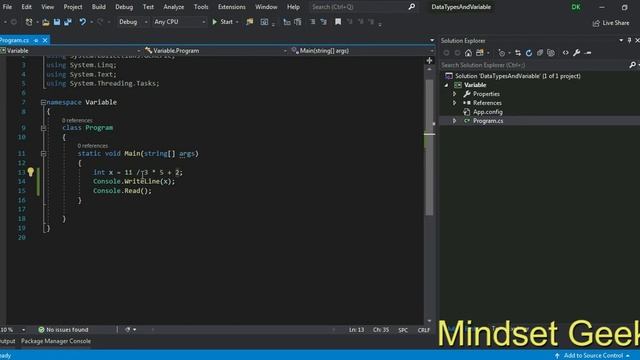Click the Properties wrench icon in toolbar
Image resolution: width=640 pixels, height=360 pixels.
click(x=577, y=53)
